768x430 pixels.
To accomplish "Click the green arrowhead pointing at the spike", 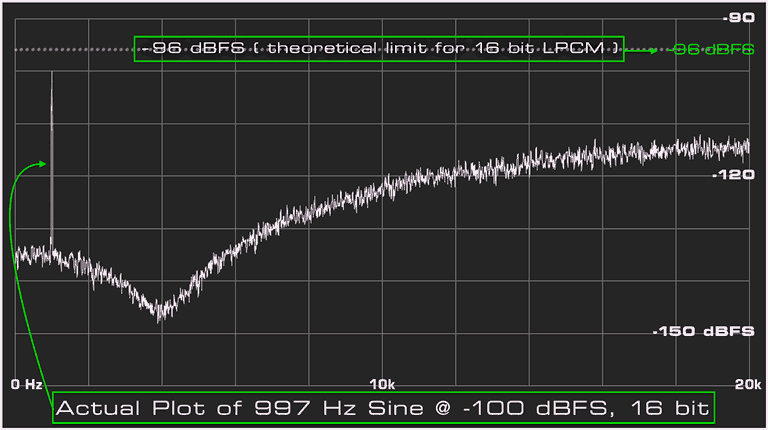I will [42, 163].
